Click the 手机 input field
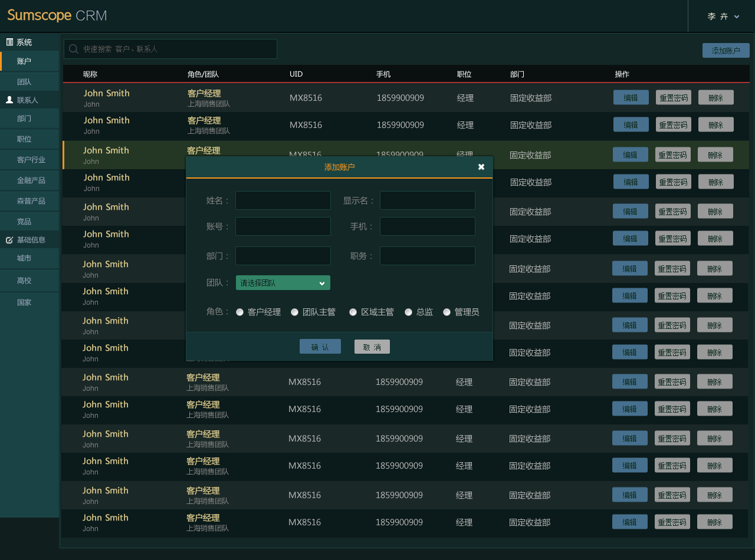This screenshot has width=755, height=560. coord(428,226)
